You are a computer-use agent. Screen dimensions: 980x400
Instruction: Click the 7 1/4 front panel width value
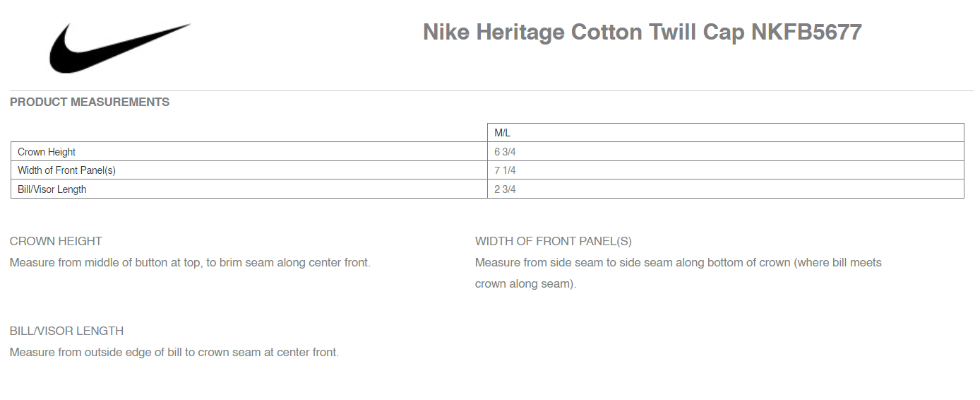tap(505, 170)
